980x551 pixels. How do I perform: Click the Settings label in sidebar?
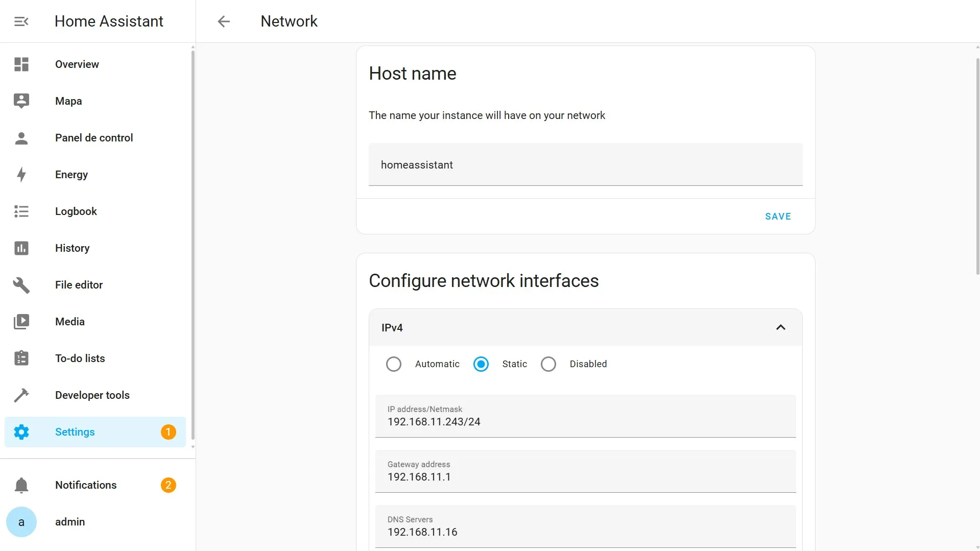click(75, 432)
